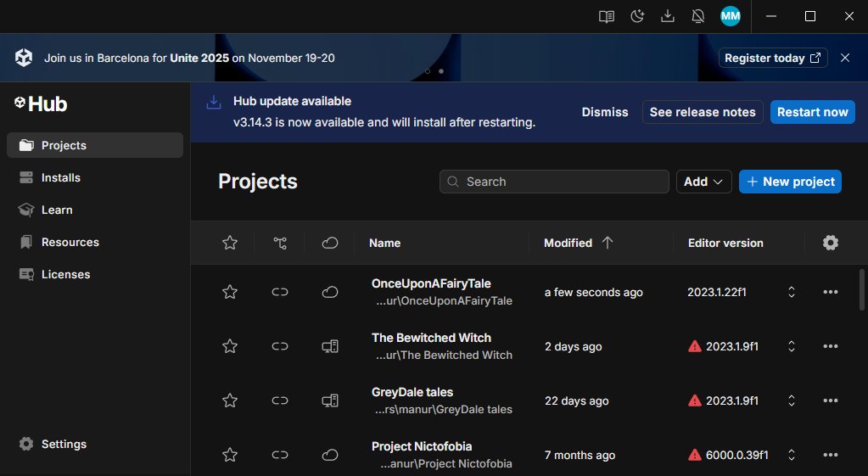
Task: Open the project list column settings gear
Action: click(831, 243)
